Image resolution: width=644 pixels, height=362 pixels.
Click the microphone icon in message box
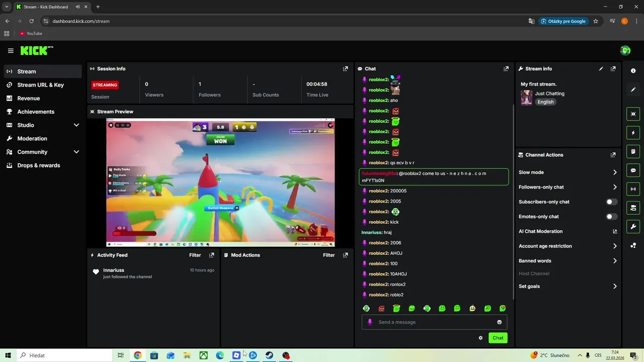point(370,322)
